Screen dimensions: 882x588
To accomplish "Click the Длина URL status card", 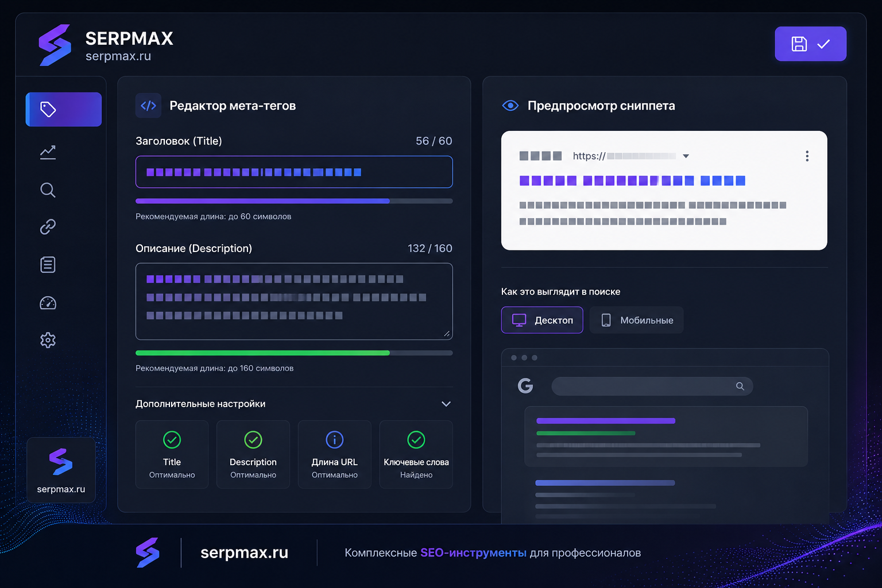I will pos(334,454).
